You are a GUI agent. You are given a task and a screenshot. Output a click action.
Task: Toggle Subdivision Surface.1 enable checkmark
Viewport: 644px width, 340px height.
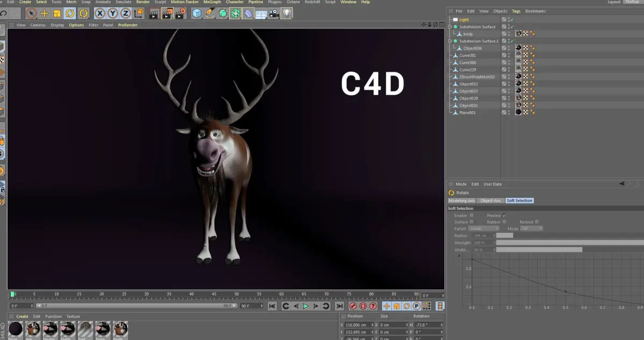tap(512, 41)
